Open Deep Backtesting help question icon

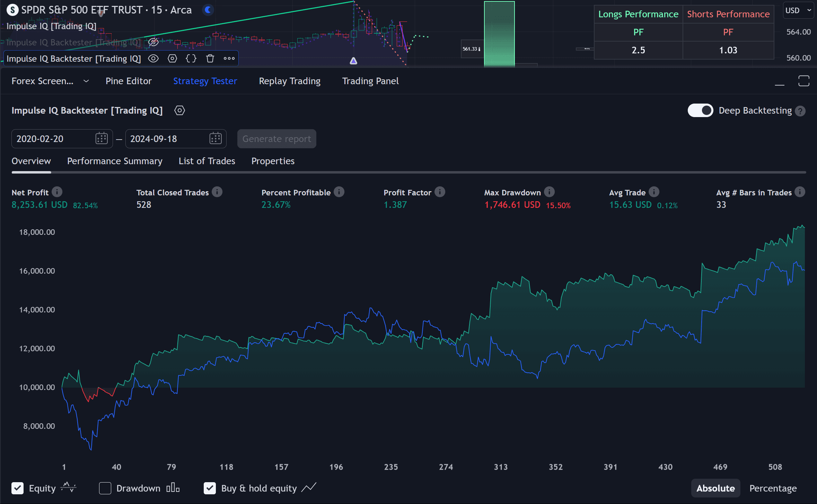(x=800, y=111)
